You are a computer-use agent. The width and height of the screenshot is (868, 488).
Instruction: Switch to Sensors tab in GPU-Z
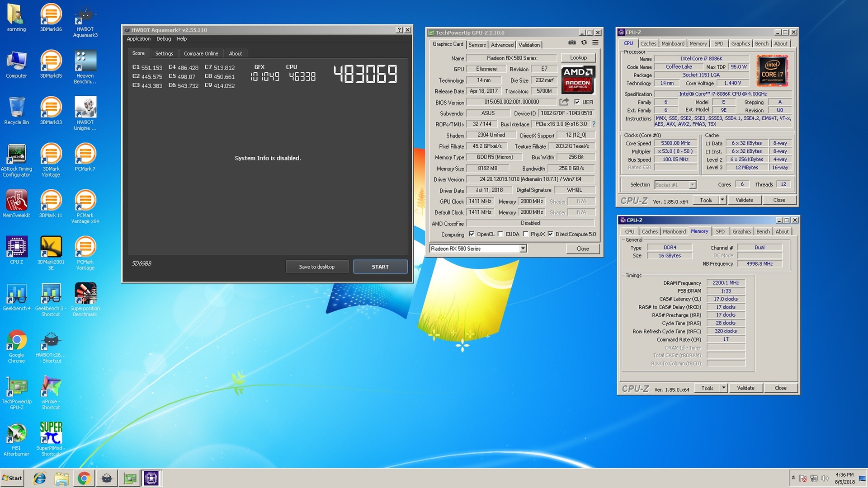click(477, 45)
